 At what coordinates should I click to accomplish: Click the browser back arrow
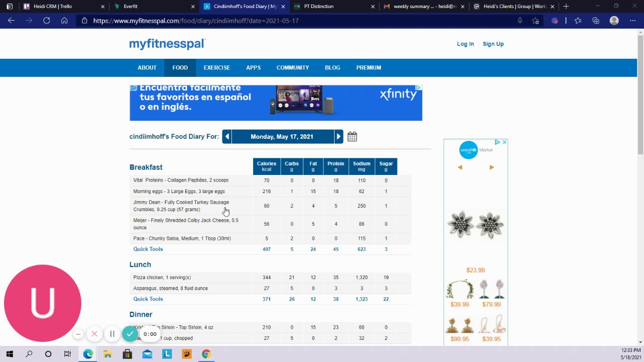pyautogui.click(x=11, y=21)
